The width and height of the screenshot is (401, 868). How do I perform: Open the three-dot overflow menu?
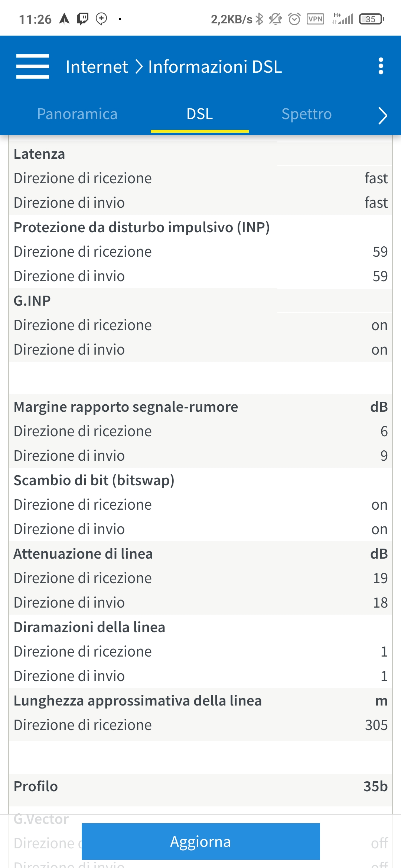(x=381, y=66)
